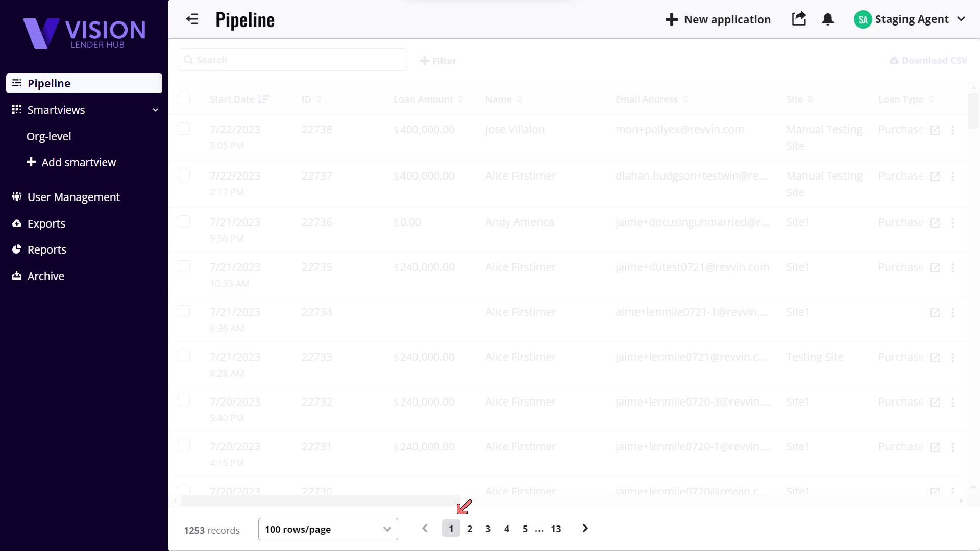The image size is (980, 551).
Task: Expand the Staging Agent account menu
Action: click(961, 19)
